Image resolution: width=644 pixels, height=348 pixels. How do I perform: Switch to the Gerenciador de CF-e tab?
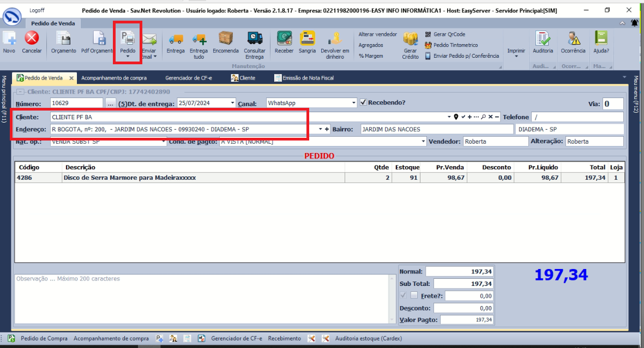188,78
